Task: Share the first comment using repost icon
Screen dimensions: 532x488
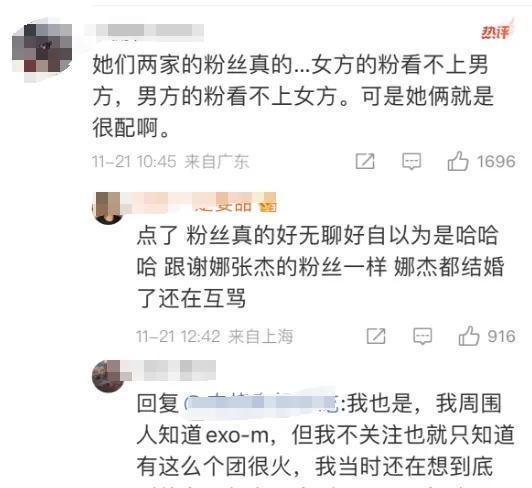Action: (x=365, y=161)
